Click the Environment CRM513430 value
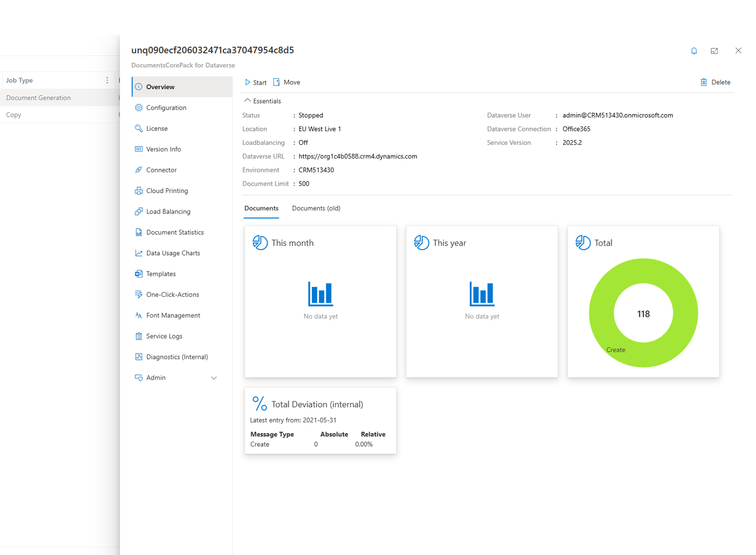The image size is (756, 555). click(x=316, y=170)
